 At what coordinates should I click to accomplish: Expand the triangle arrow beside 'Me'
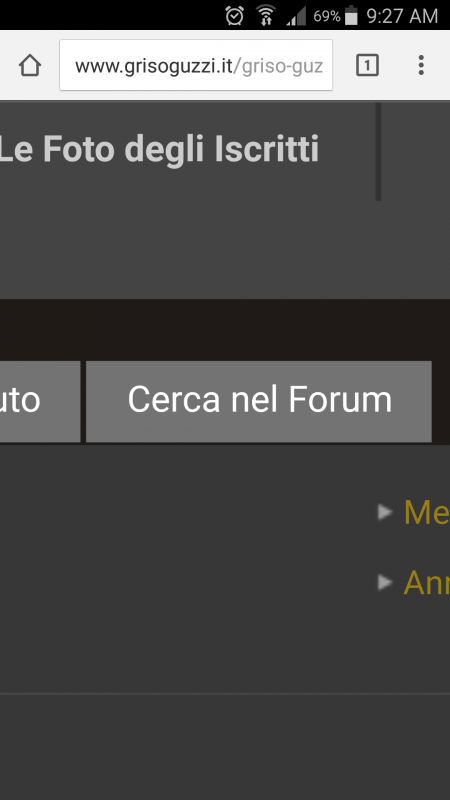385,512
